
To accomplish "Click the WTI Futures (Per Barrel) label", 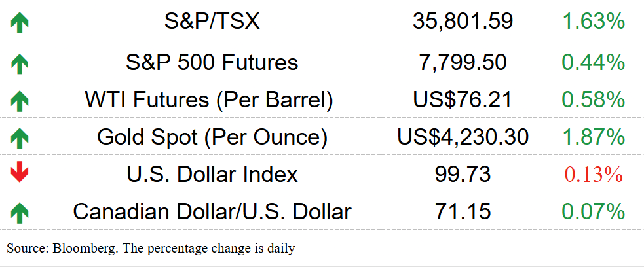I will click(x=209, y=99).
